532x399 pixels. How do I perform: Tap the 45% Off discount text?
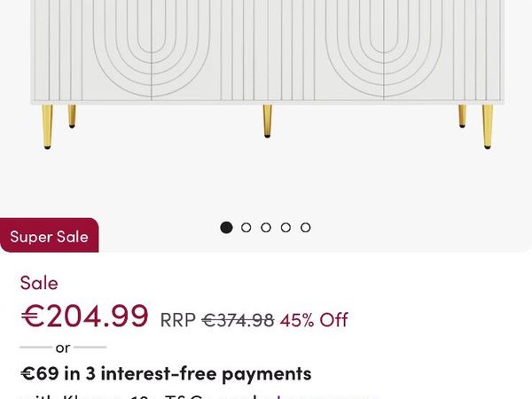[314, 320]
